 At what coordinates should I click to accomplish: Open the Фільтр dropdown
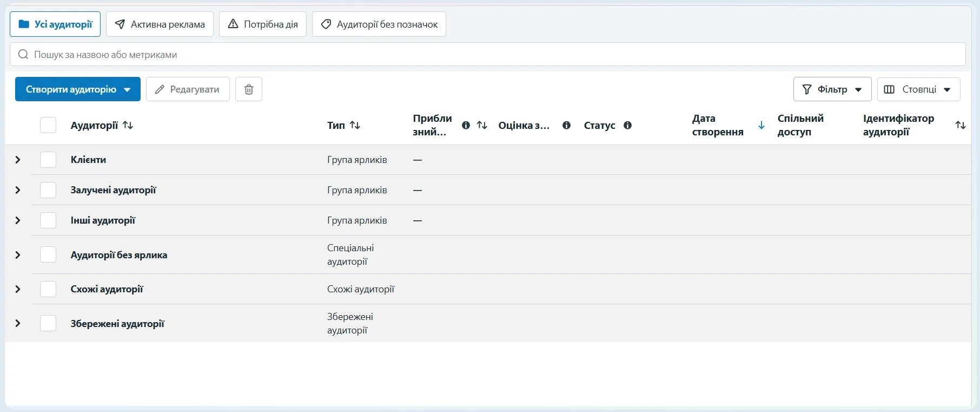pos(832,89)
